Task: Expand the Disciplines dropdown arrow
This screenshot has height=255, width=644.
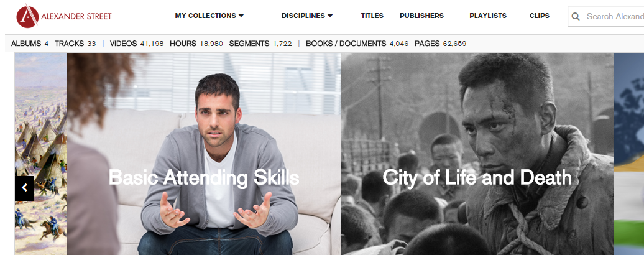Action: 330,16
